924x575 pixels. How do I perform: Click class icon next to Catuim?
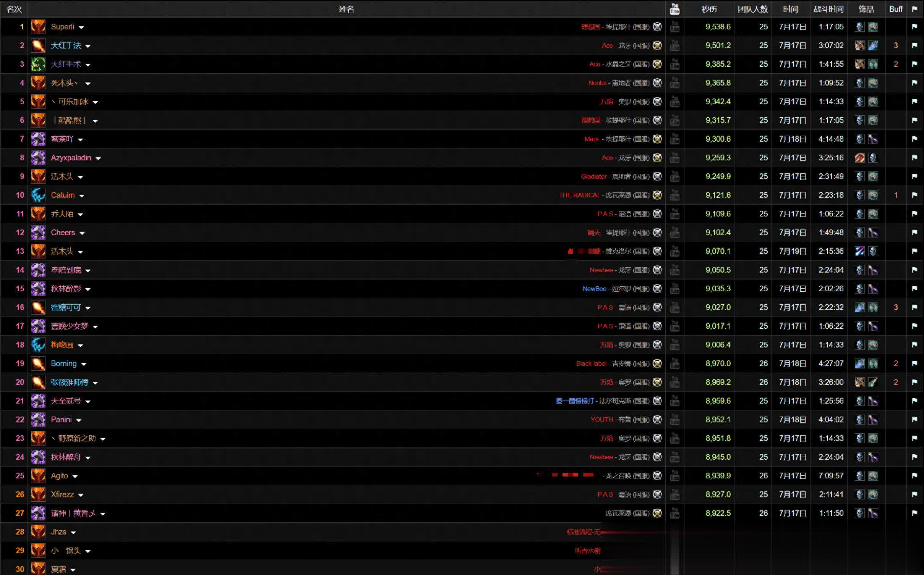click(x=38, y=195)
